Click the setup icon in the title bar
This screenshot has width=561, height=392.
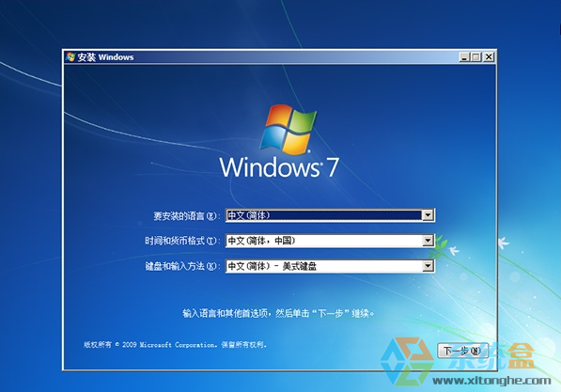tap(70, 57)
